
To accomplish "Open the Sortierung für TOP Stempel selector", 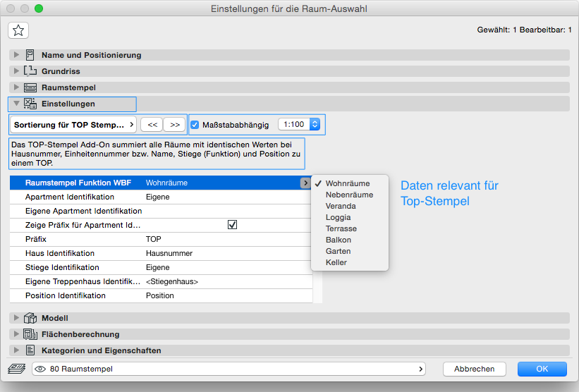I will pyautogui.click(x=73, y=125).
